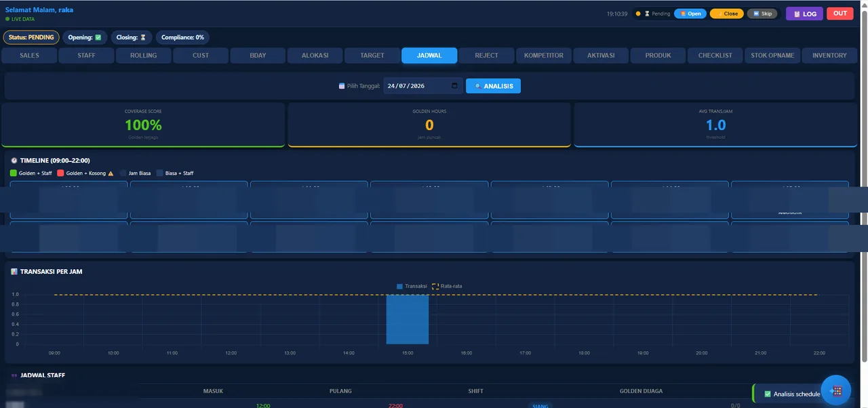
Task: Click the green checkmark in Opening badge
Action: tap(98, 37)
